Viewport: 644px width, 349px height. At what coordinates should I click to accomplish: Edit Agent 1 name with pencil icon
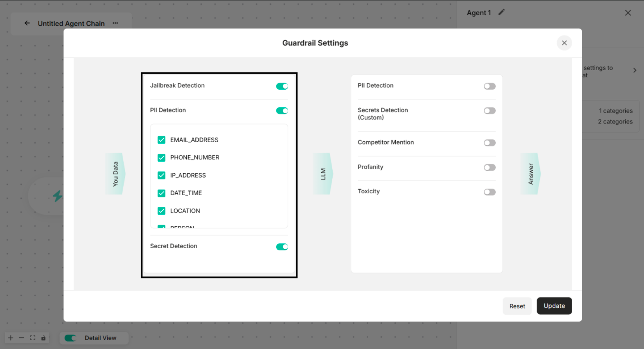pyautogui.click(x=501, y=12)
